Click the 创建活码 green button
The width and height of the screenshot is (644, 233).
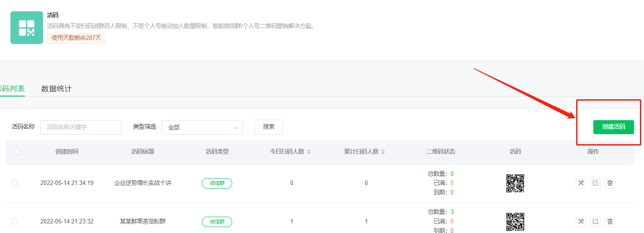click(x=613, y=127)
